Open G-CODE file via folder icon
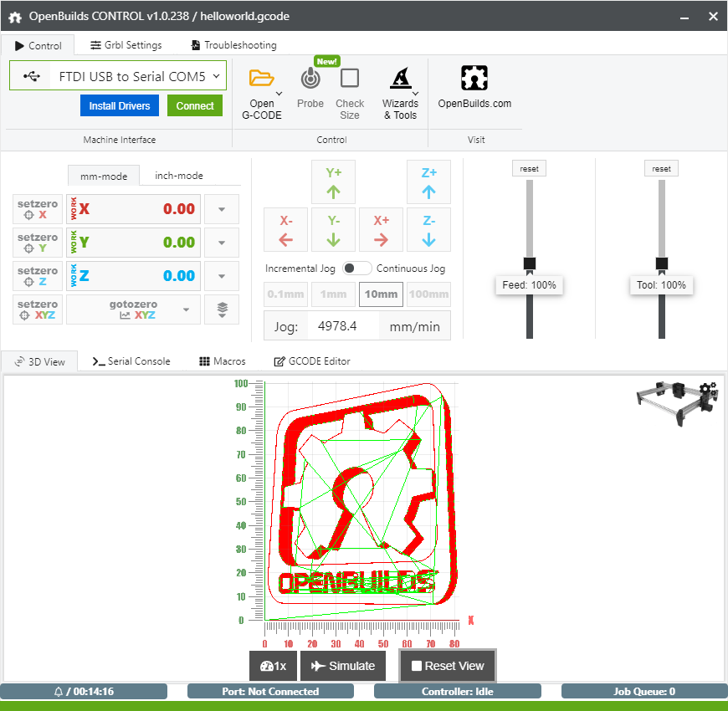 (262, 79)
